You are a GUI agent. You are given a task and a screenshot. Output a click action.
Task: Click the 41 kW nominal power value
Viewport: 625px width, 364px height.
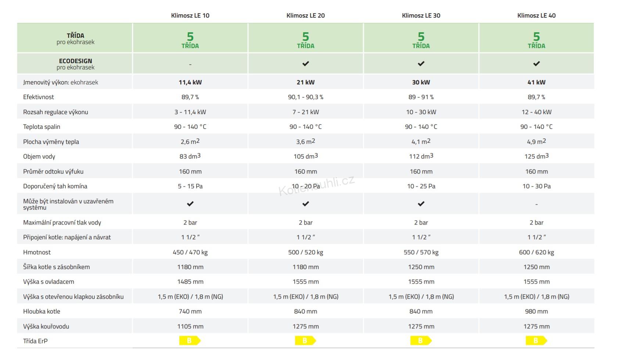coord(536,82)
